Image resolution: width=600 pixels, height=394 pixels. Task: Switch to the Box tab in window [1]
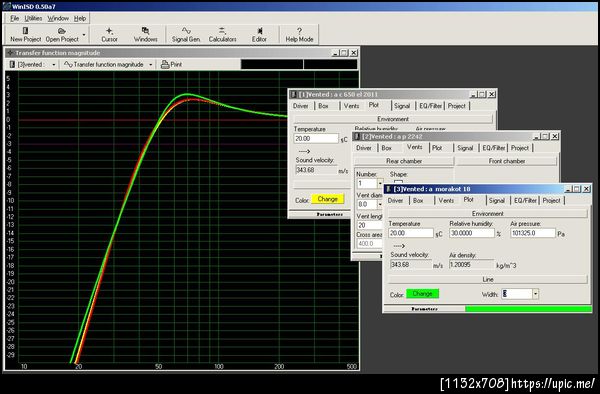pos(323,106)
